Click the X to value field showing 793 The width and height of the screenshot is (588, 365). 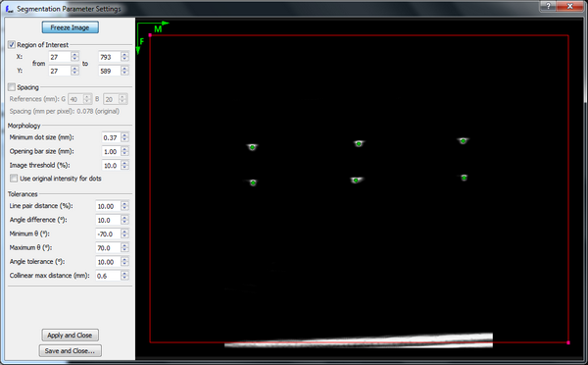tap(109, 57)
